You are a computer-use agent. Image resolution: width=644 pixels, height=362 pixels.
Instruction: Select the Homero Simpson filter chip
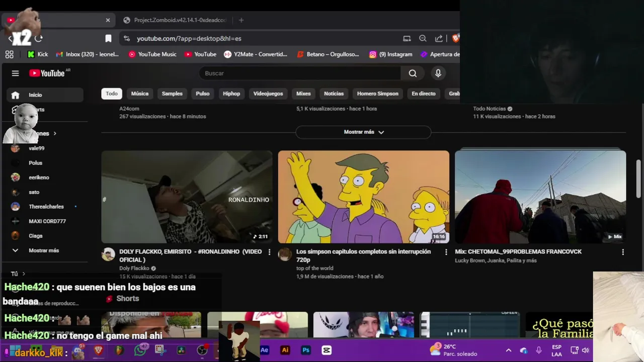tap(377, 94)
